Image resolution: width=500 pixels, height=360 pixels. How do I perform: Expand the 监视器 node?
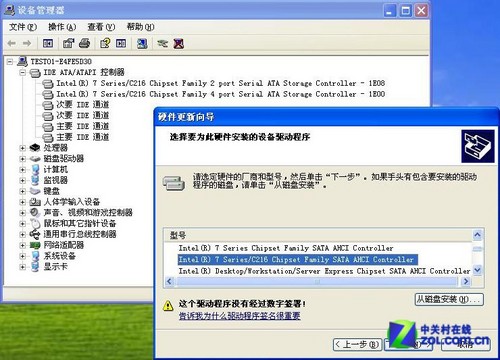(23, 180)
